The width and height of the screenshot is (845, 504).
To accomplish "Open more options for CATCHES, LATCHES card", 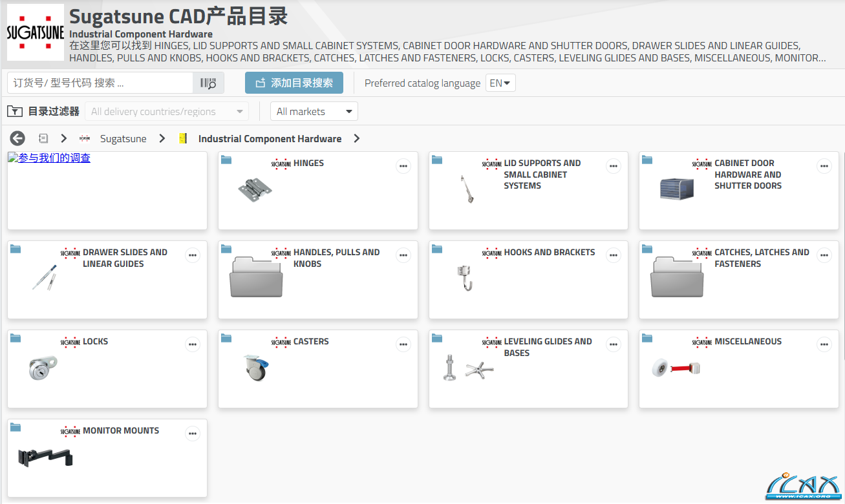I will [824, 255].
